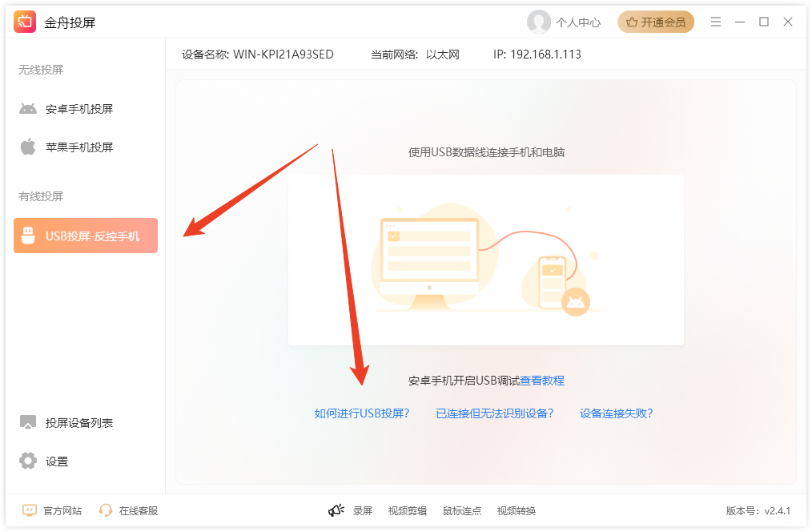Viewport: 812px width, 532px height.
Task: Open the 鼠标连点 mouse clicker tool
Action: coord(461,510)
